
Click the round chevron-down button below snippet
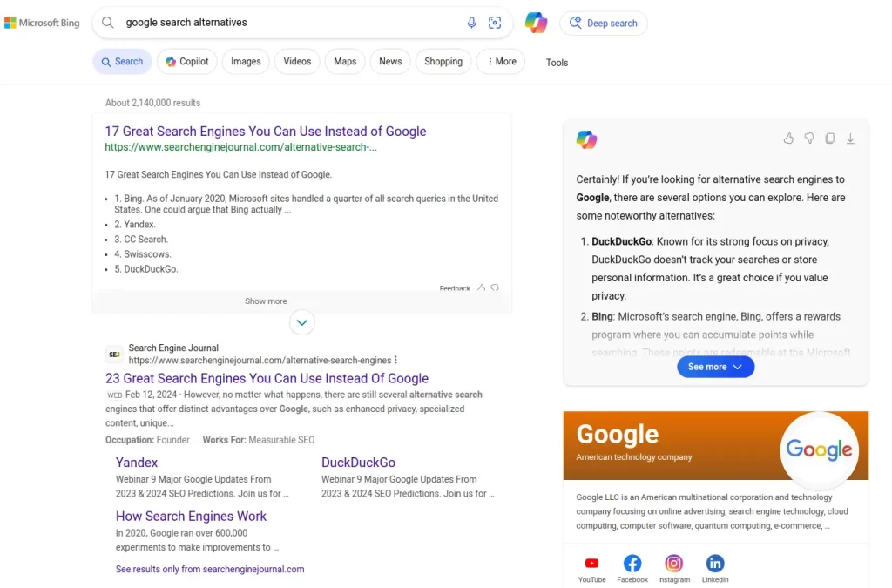point(302,322)
